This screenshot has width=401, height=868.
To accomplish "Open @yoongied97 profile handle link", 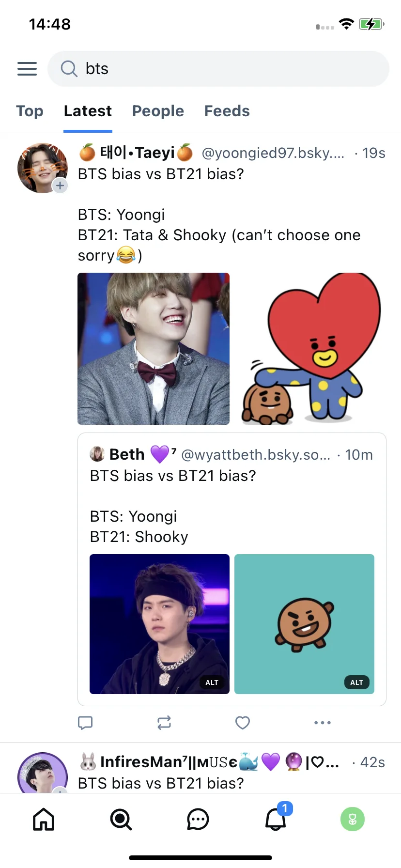I will pos(273,153).
